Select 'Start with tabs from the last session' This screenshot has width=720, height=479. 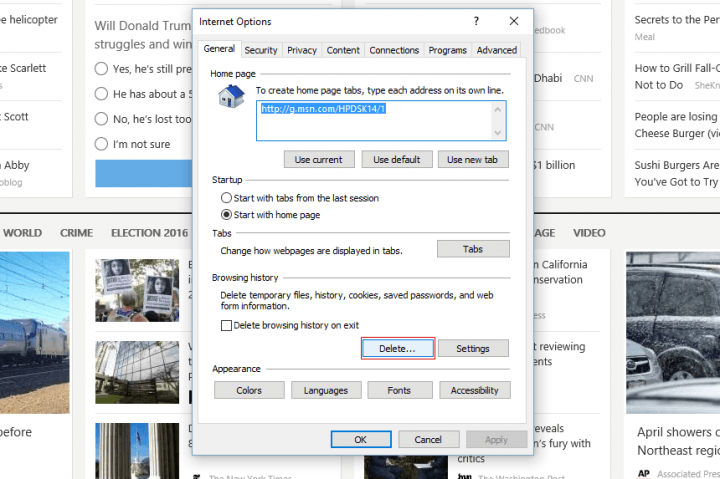pos(227,198)
